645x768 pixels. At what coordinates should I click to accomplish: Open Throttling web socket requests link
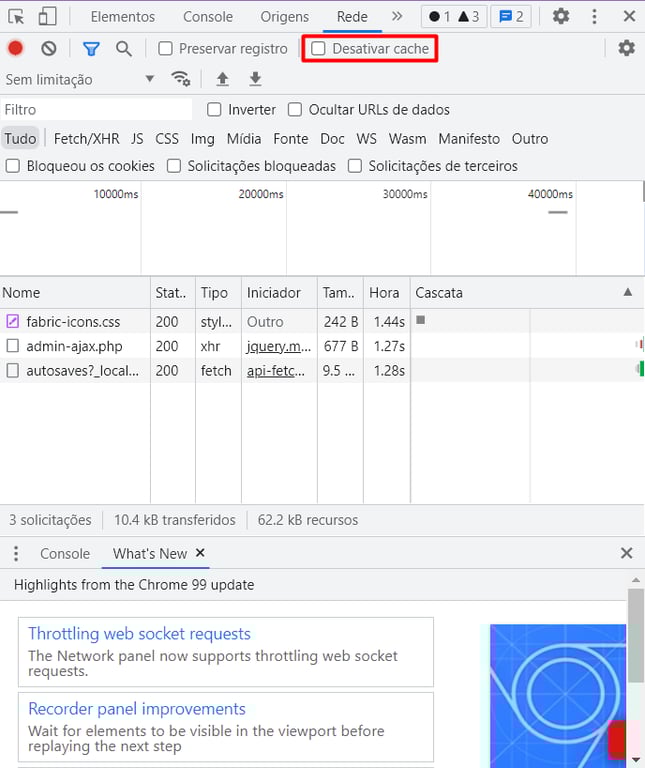click(x=139, y=634)
